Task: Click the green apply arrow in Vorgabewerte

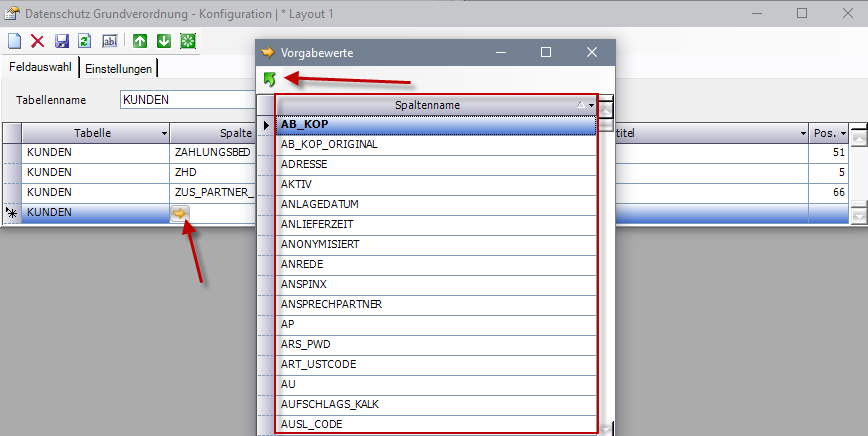Action: click(269, 79)
